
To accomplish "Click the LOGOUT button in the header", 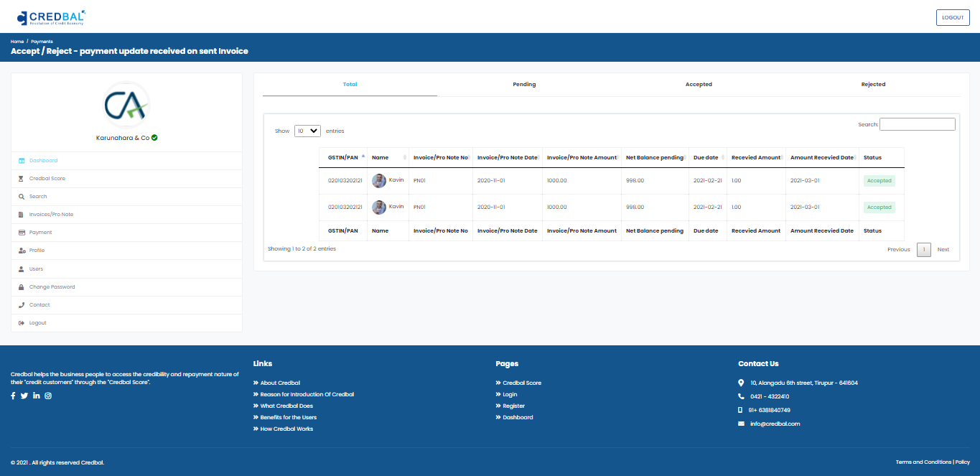I will click(x=953, y=18).
